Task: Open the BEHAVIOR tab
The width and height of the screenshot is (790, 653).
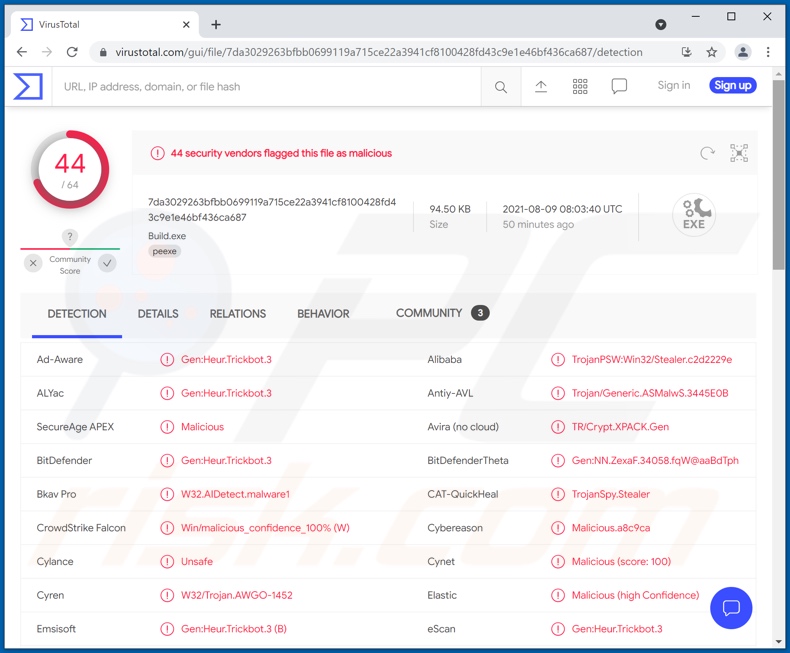Action: 323,314
